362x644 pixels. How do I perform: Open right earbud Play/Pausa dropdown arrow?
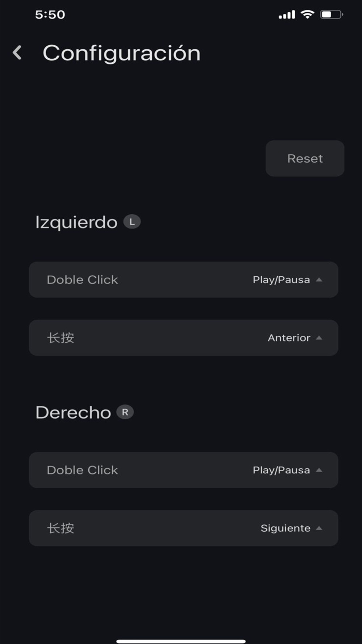pyautogui.click(x=319, y=470)
